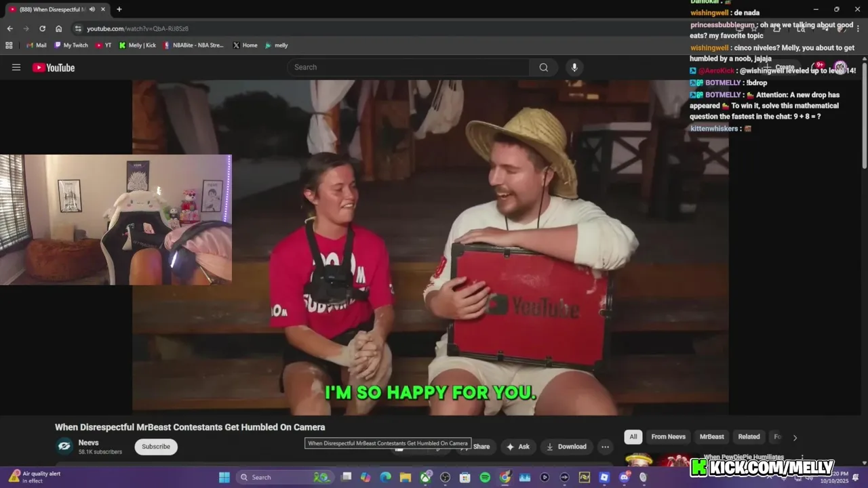Click the youtube.com address bar URL
The image size is (868, 488).
click(138, 28)
